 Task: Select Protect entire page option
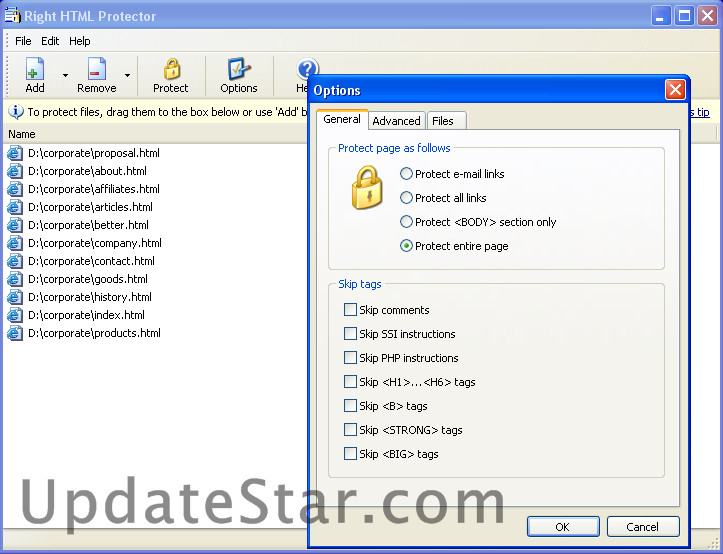click(406, 246)
